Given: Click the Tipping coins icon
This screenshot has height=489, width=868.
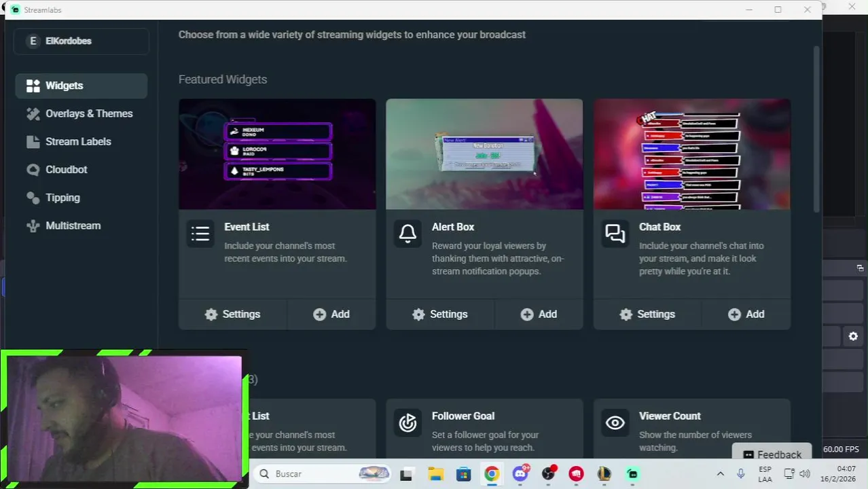Looking at the screenshot, I should pyautogui.click(x=33, y=198).
